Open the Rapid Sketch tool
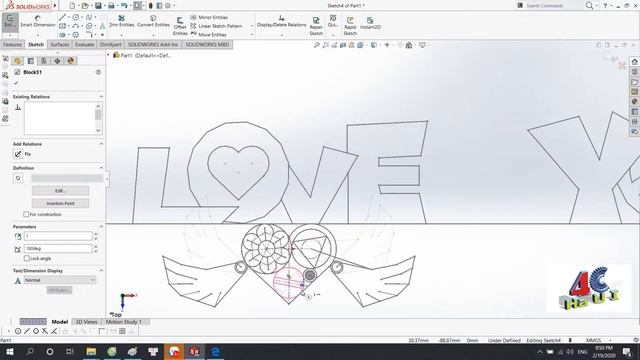The height and width of the screenshot is (360, 640). coord(350,26)
